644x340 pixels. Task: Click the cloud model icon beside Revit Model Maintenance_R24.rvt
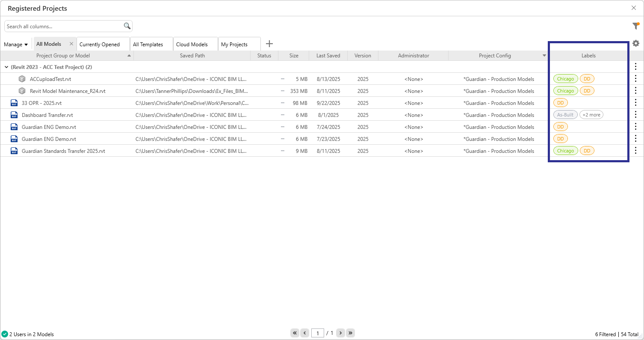click(22, 91)
